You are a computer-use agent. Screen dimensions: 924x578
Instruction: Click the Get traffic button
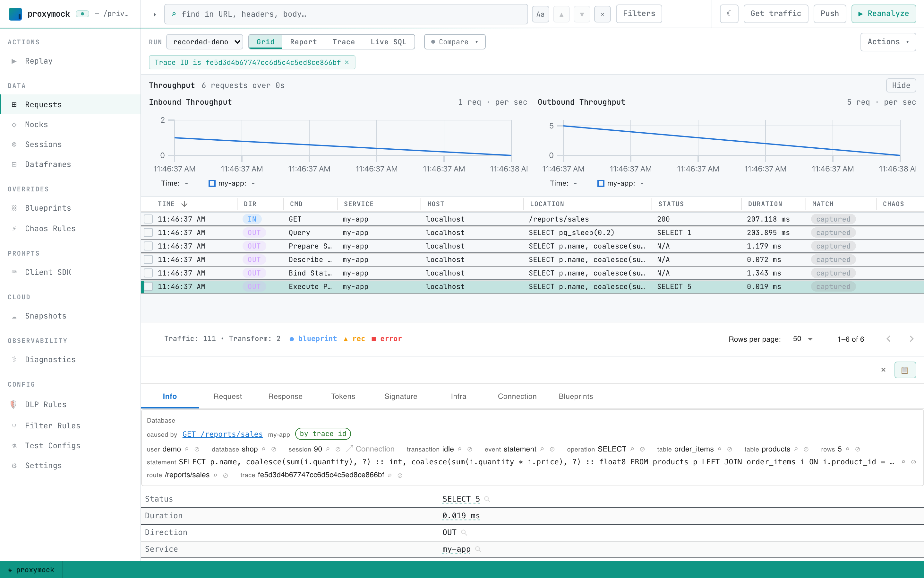(x=775, y=14)
